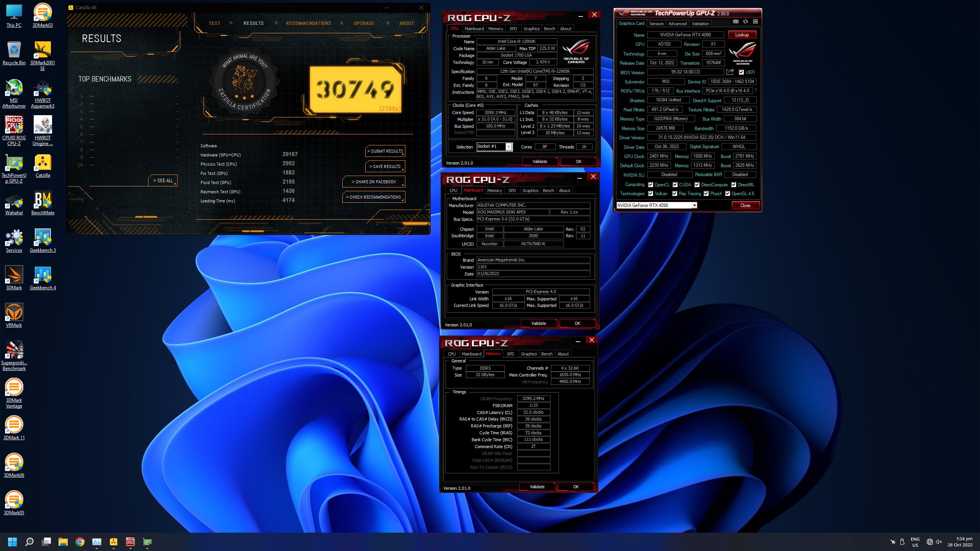The height and width of the screenshot is (551, 980).
Task: Open the Recycle Bin icon
Action: [x=14, y=53]
